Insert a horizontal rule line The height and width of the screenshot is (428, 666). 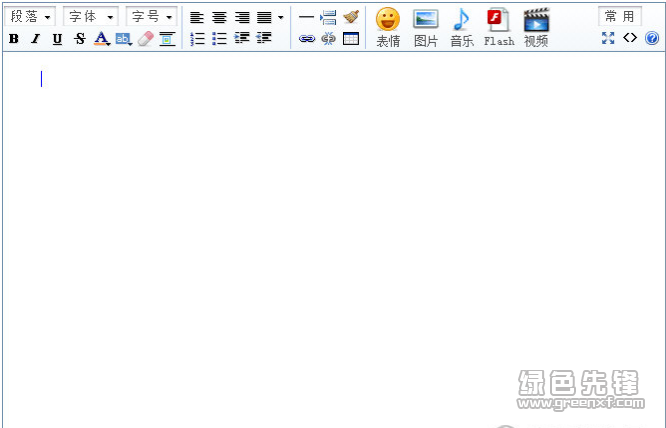(306, 17)
